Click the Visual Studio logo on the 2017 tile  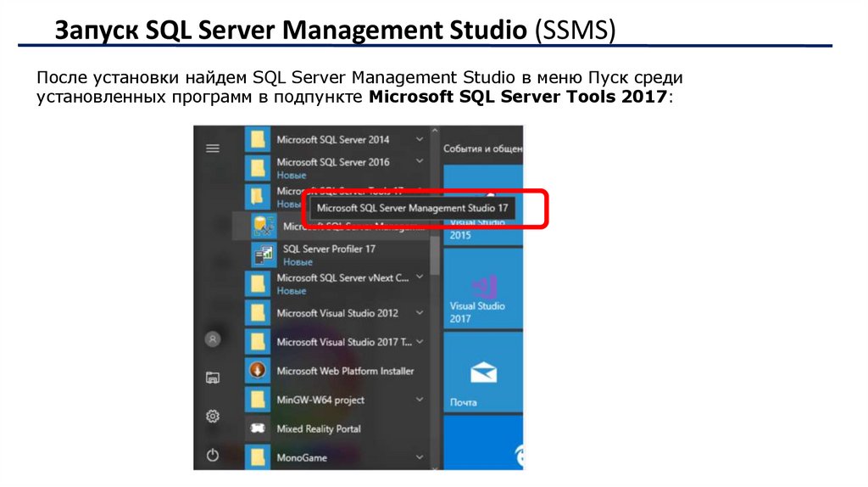(x=483, y=287)
